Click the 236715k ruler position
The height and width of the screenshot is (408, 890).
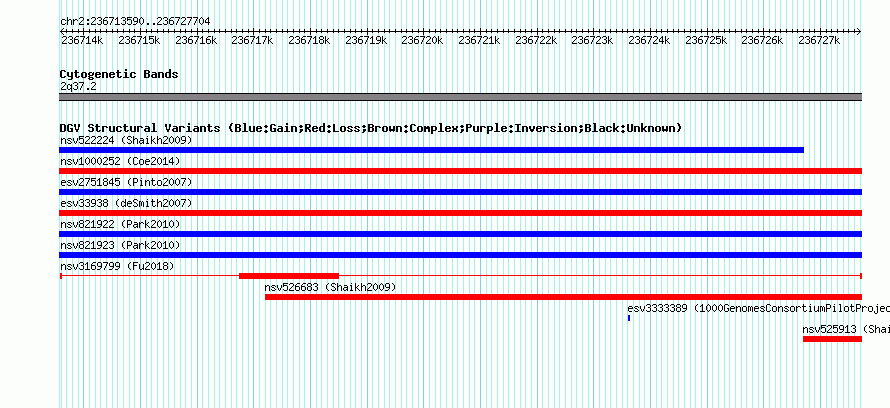tap(139, 40)
